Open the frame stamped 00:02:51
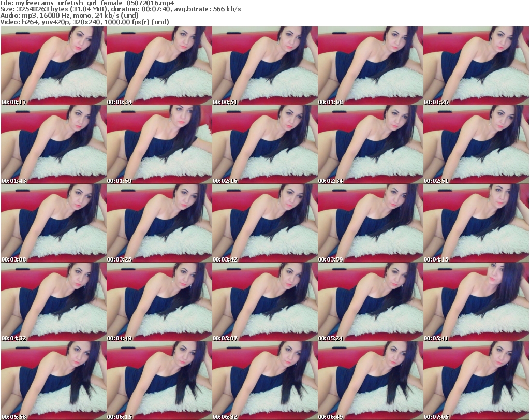Screen dimensions: 530x420 (476, 144)
